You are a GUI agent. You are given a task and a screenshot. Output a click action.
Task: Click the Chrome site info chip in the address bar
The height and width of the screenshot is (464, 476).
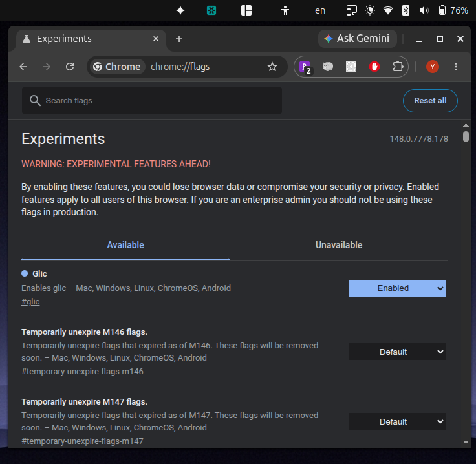(x=117, y=67)
